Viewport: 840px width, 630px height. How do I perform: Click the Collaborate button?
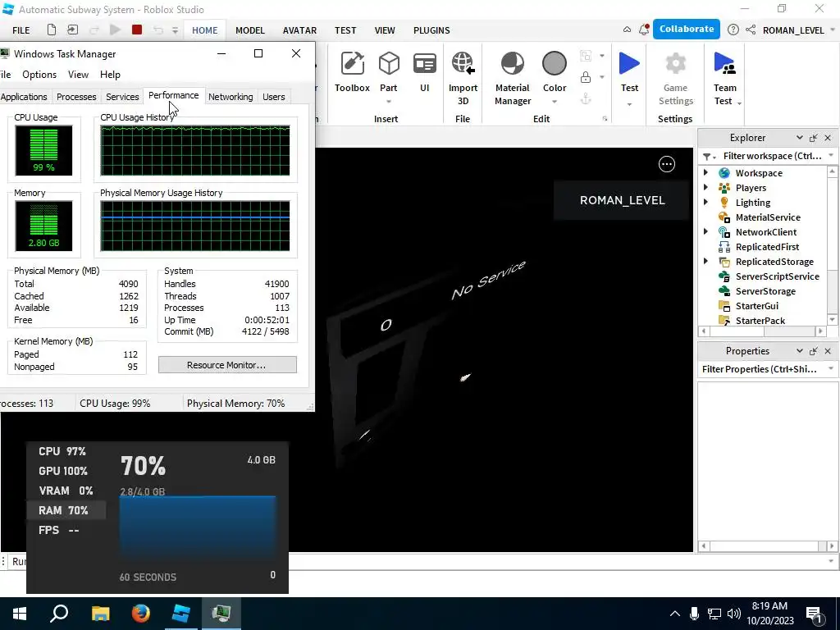click(x=687, y=29)
